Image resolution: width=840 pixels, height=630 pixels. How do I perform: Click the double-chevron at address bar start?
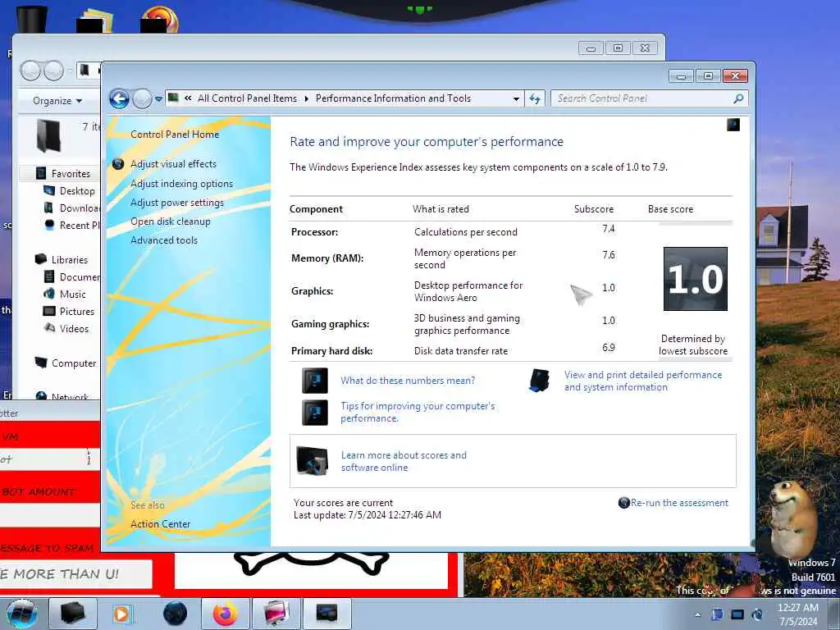[188, 98]
